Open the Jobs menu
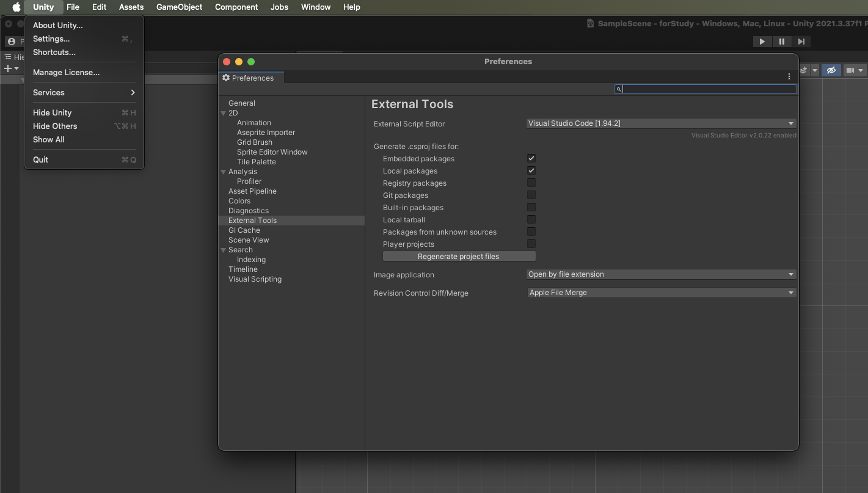The width and height of the screenshot is (868, 493). point(279,7)
